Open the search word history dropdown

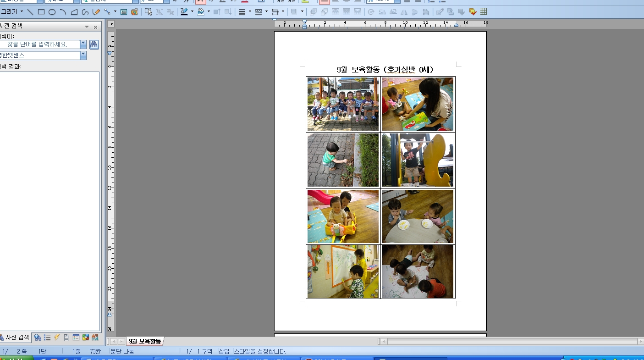pos(83,44)
